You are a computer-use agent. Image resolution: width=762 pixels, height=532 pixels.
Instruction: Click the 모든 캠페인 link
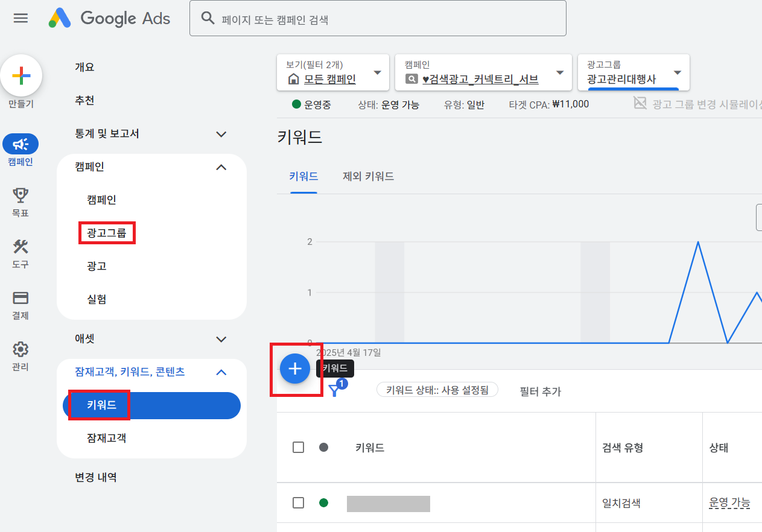click(329, 79)
